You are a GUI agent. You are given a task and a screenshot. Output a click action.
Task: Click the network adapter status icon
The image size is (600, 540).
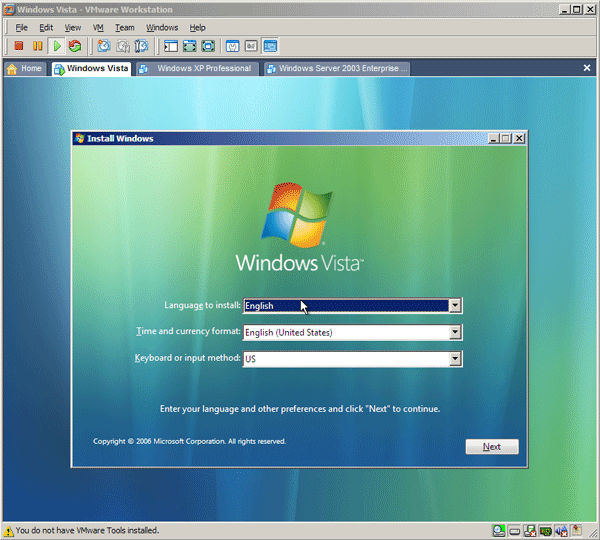click(x=546, y=531)
